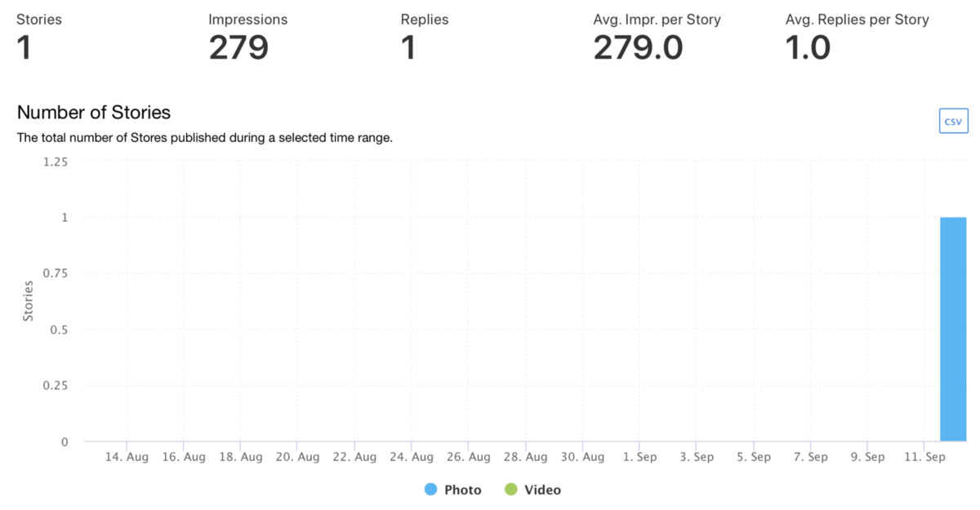Screen dimensions: 980x510
Task: Select the blue bar for 11. Sep
Action: point(953,329)
